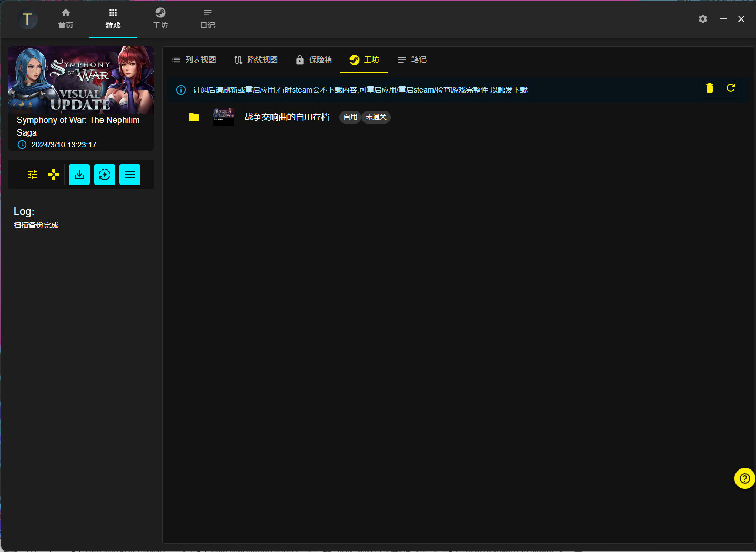Viewport: 756px width, 552px height.
Task: Click the download backup icon
Action: pyautogui.click(x=79, y=174)
